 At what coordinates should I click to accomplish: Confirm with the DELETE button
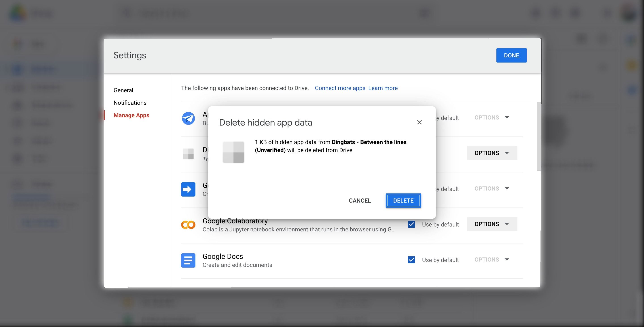[403, 200]
